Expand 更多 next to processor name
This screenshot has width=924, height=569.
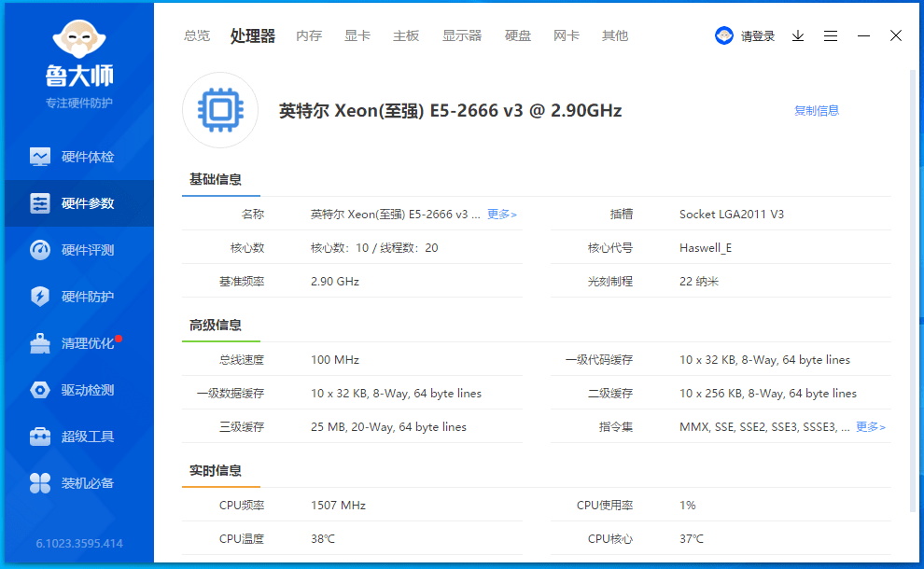tap(502, 215)
